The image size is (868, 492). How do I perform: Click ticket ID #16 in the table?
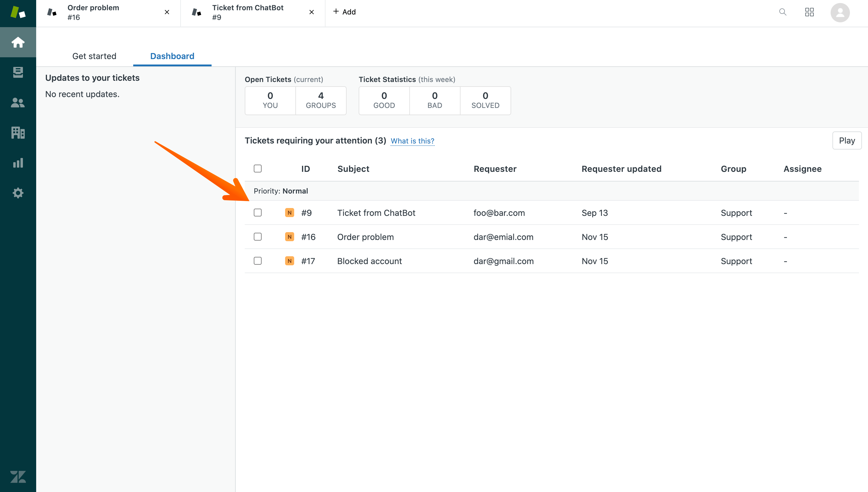click(x=308, y=237)
